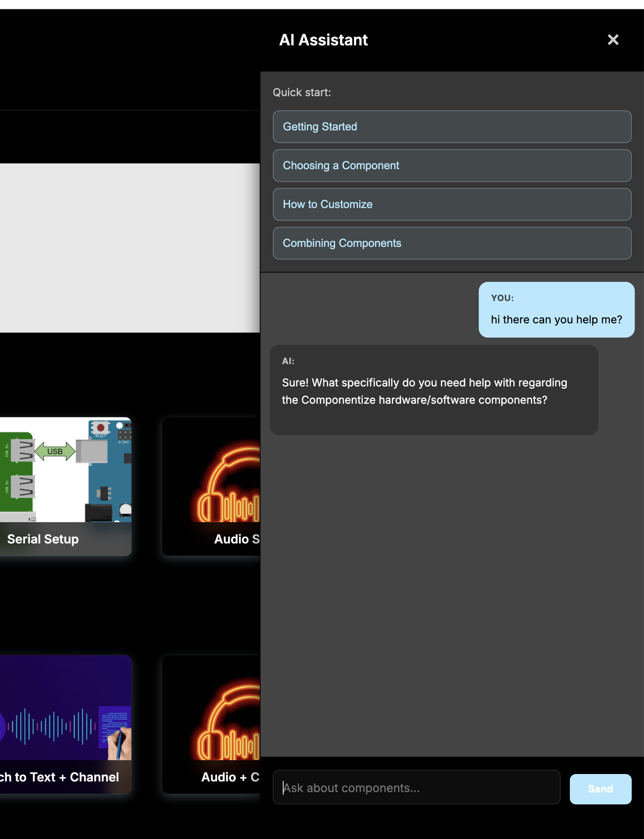Open the Serial Setup component card
The height and width of the screenshot is (839, 644).
click(66, 486)
